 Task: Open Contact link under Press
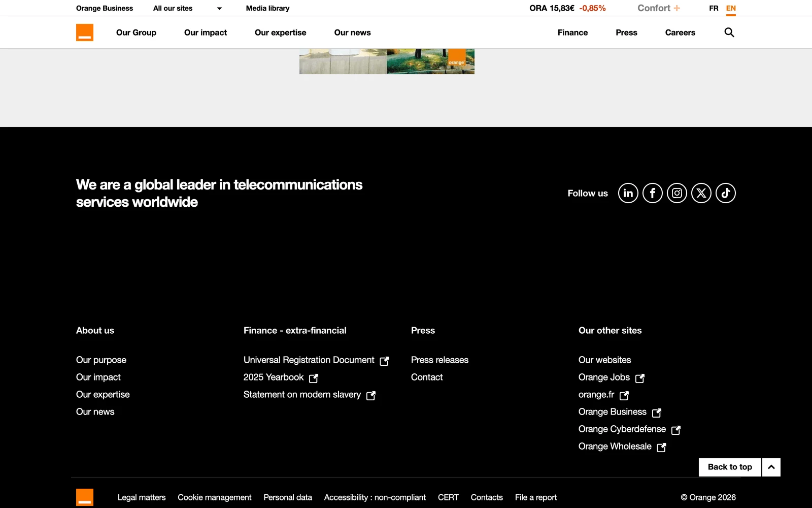click(x=427, y=377)
